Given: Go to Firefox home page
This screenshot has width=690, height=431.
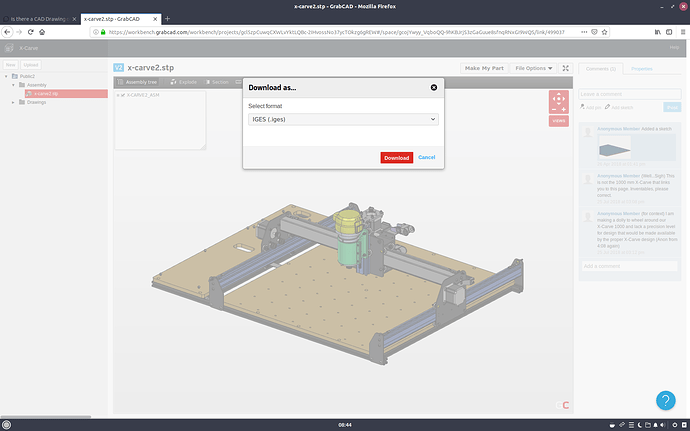Looking at the screenshot, I should click(42, 32).
